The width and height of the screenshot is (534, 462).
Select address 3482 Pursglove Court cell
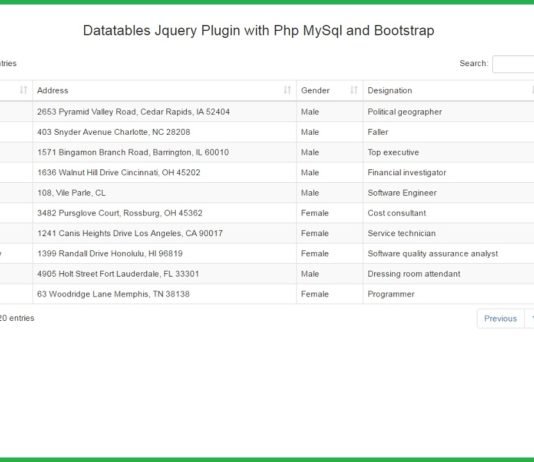pos(164,213)
